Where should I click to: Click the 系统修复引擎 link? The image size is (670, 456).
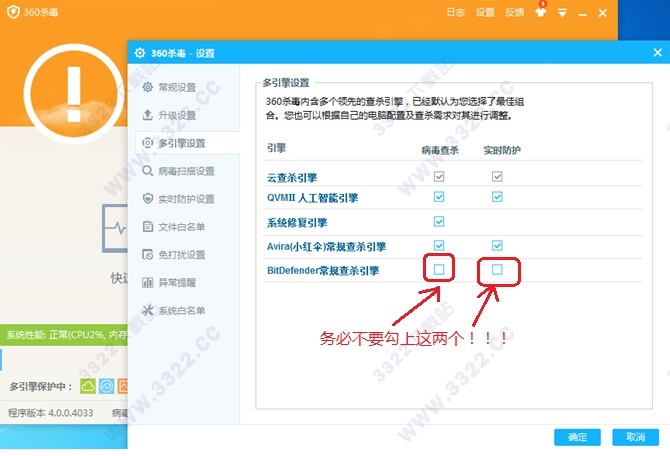[x=297, y=223]
